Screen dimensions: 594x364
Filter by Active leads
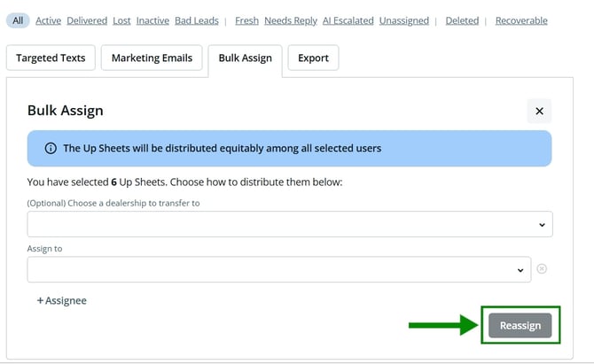(x=48, y=20)
